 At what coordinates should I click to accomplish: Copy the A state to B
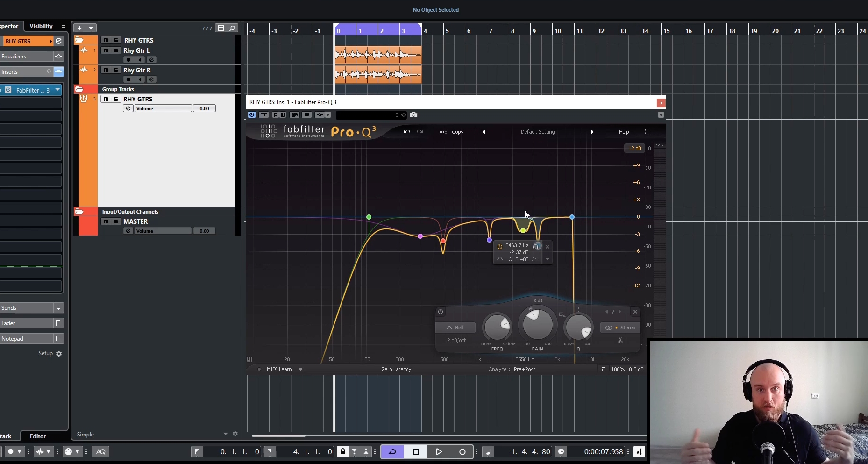[458, 132]
